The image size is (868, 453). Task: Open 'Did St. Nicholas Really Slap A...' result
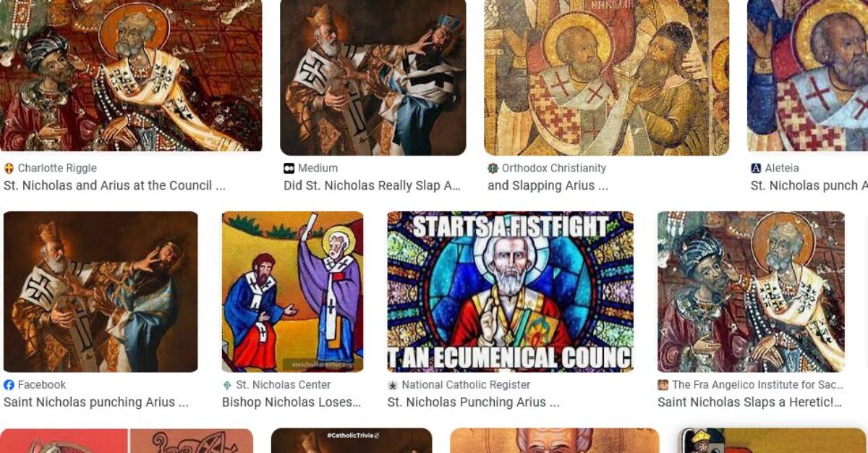373,185
